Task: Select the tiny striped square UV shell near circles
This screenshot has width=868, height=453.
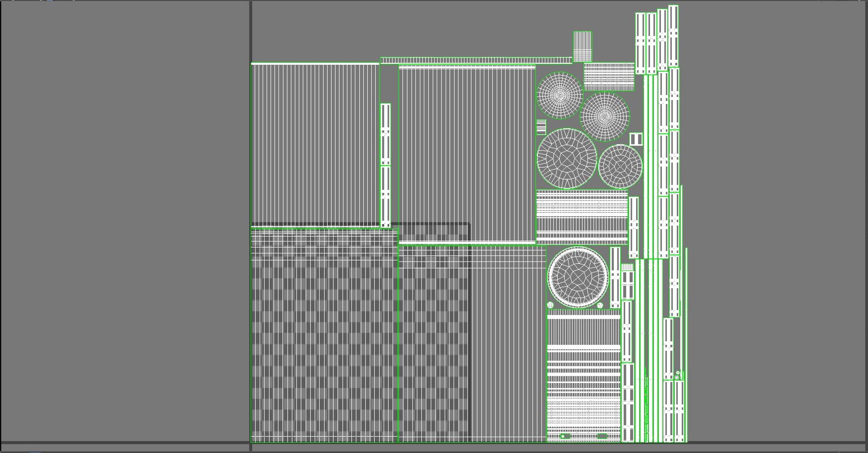Action: (541, 127)
